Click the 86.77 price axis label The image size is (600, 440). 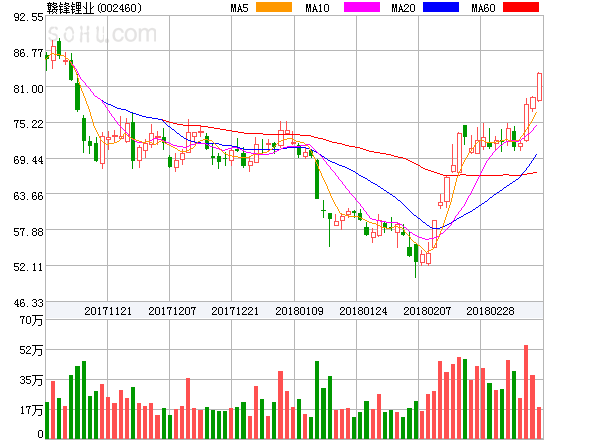tap(28, 53)
